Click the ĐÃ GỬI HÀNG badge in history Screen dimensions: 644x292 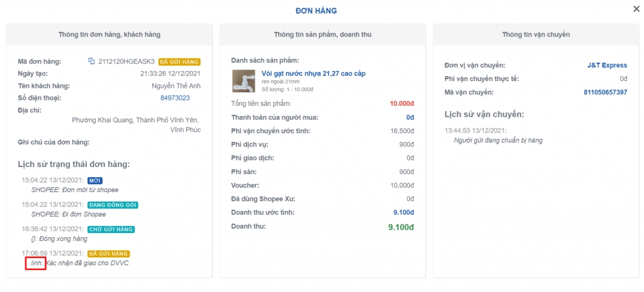109,254
